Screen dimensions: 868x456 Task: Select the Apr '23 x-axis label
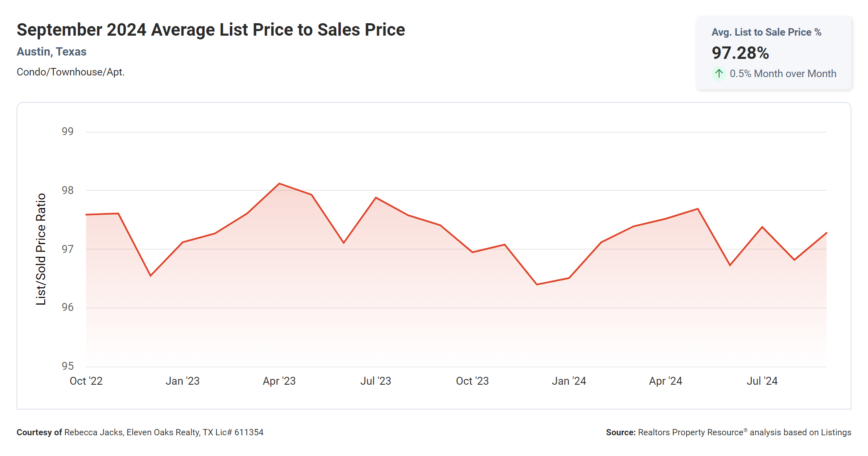click(x=279, y=381)
